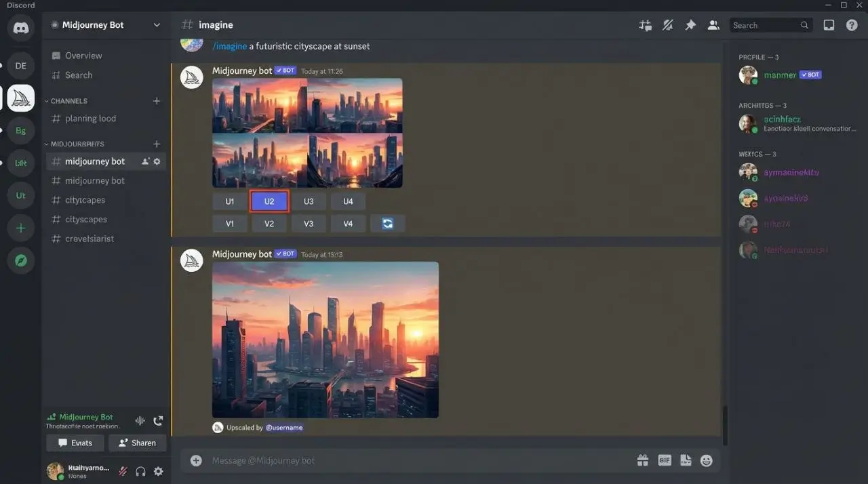Image resolution: width=868 pixels, height=484 pixels.
Task: Open the Help icon
Action: click(x=852, y=24)
